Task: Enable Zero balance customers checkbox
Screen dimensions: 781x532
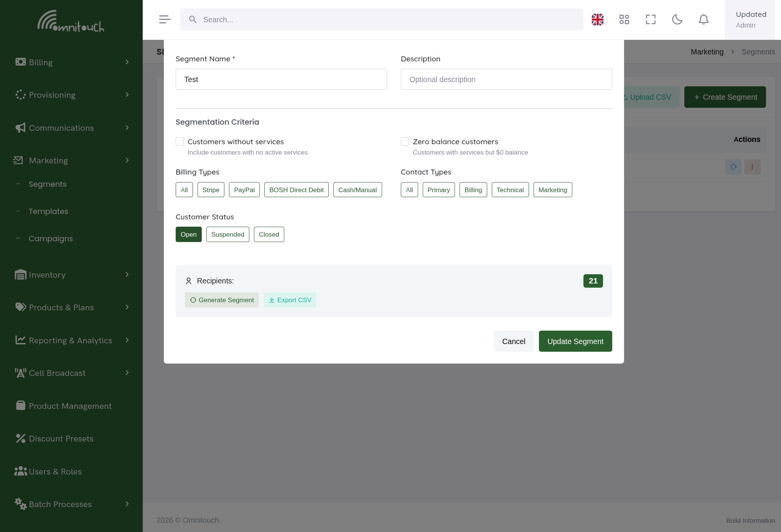Action: tap(405, 142)
